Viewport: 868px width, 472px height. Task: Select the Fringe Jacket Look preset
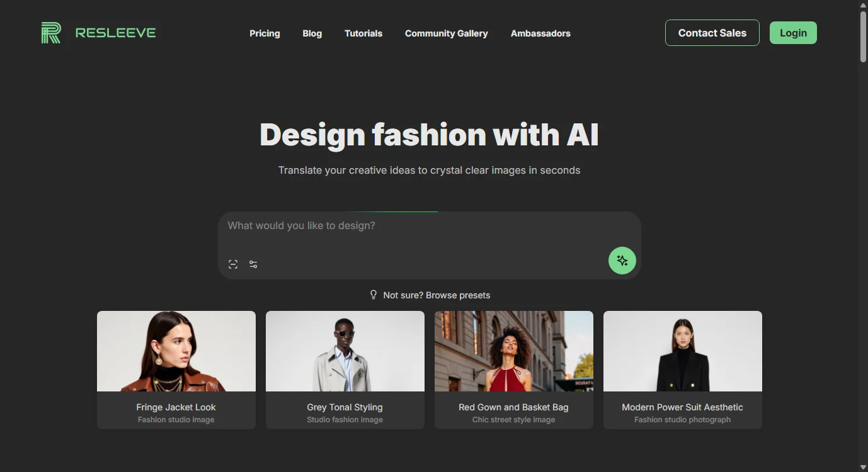pyautogui.click(x=176, y=369)
